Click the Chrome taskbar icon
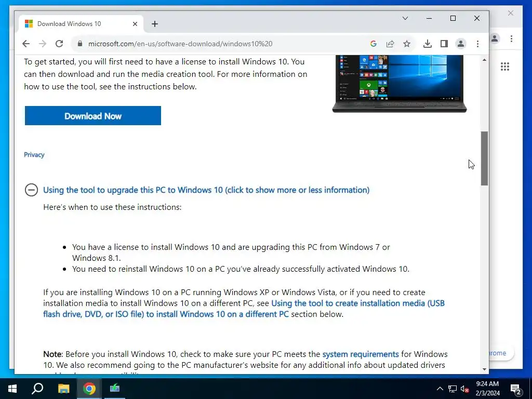532x399 pixels. (x=89, y=389)
